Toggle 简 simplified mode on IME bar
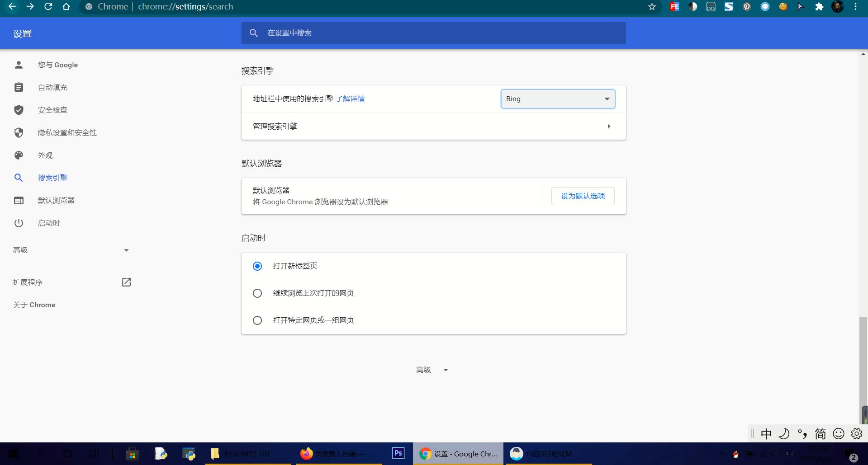 (820, 434)
